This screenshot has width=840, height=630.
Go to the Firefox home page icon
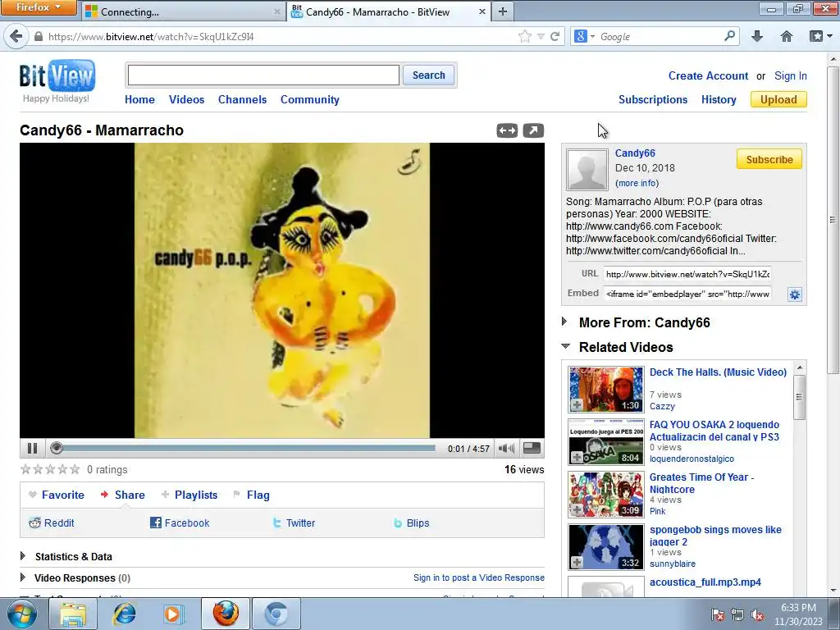tap(786, 36)
